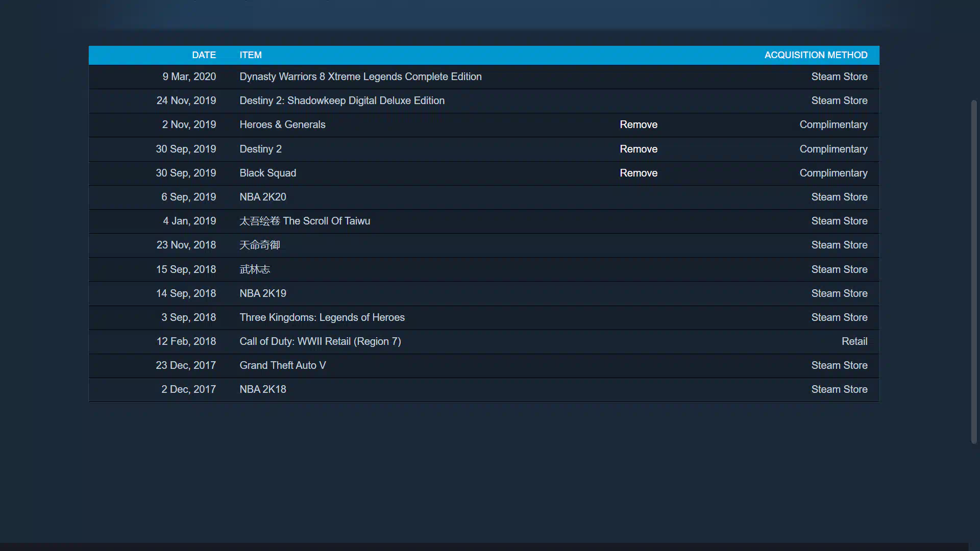Click the ACQUISITION METHOD column header

click(x=816, y=55)
